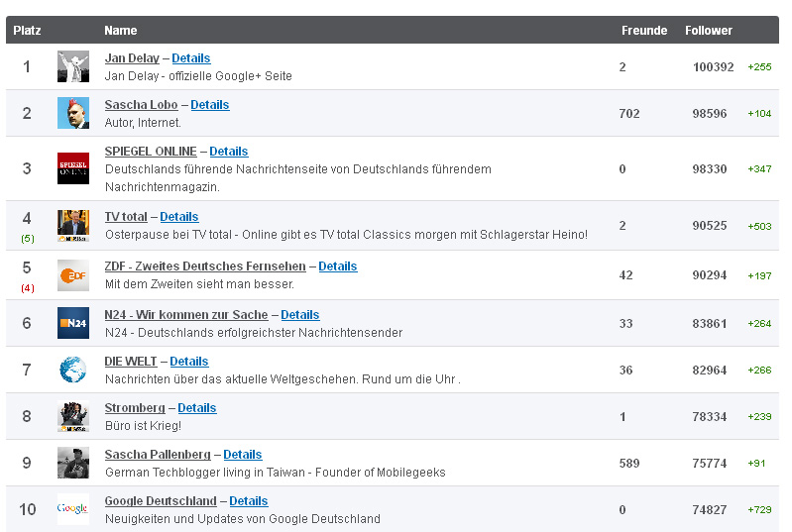The image size is (792, 532).
Task: Click the Platz column header
Action: coord(27,31)
